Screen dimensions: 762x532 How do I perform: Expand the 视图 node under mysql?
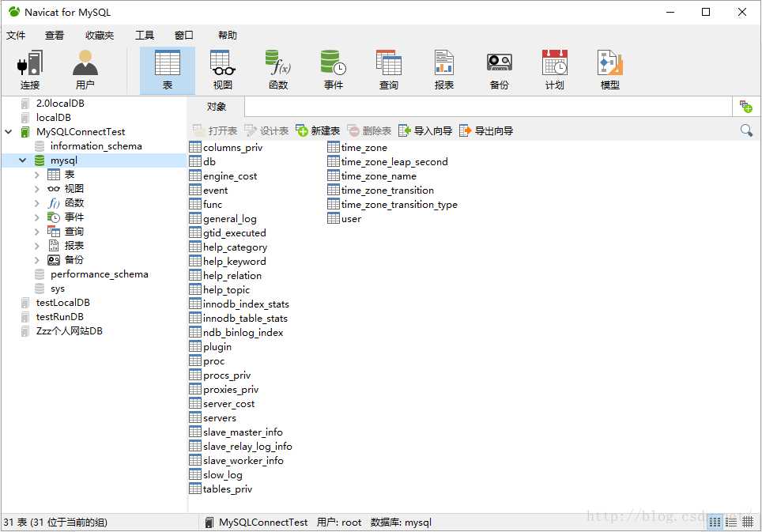point(37,188)
